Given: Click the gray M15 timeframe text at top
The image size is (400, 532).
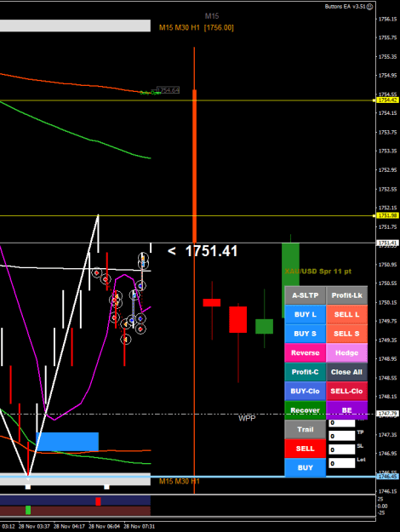Looking at the screenshot, I should (x=212, y=16).
